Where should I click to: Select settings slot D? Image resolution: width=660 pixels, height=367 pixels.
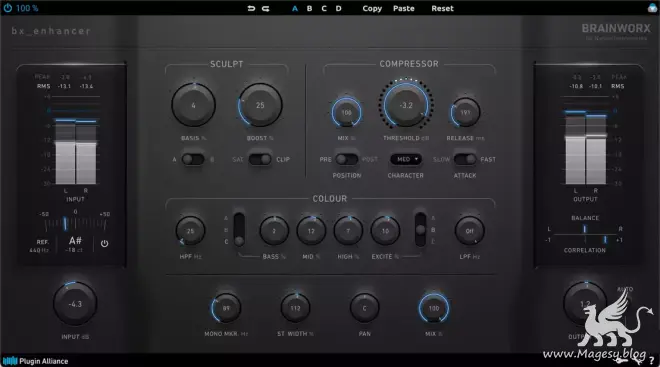coord(338,8)
